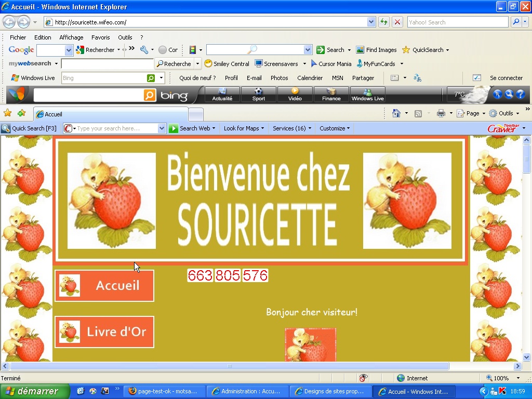
Task: Toggle the Cor spell check button
Action: click(x=168, y=50)
